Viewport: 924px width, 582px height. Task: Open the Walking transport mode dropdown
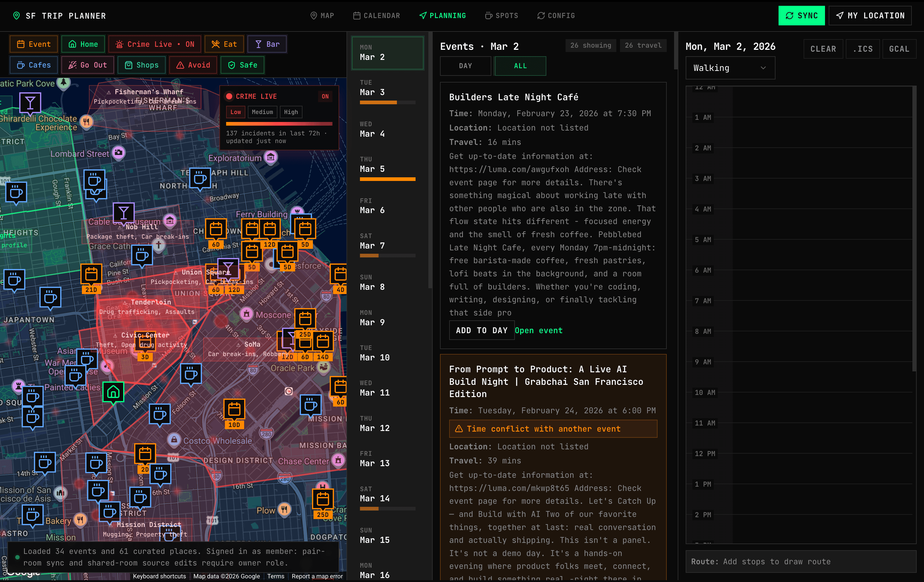pyautogui.click(x=730, y=68)
